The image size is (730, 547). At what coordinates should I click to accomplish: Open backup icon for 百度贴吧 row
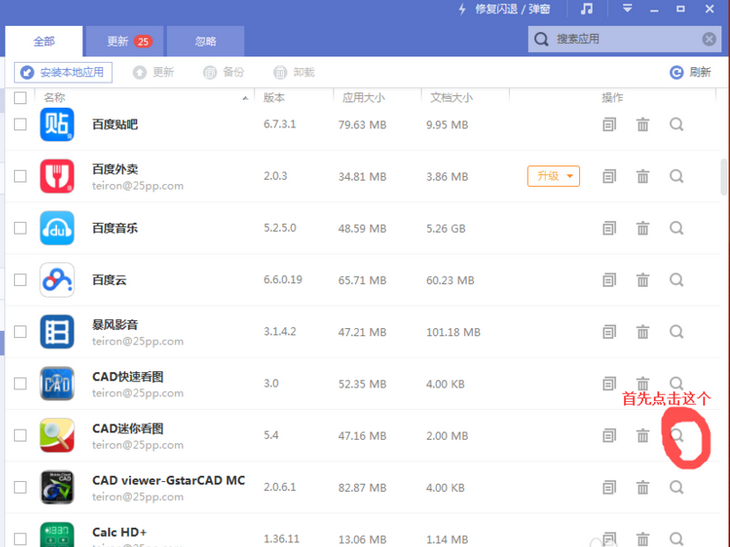click(x=609, y=124)
